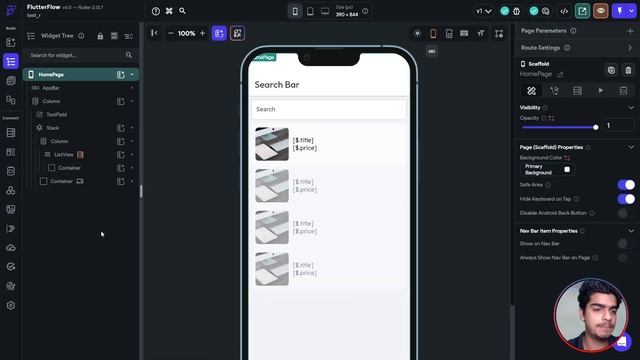
Task: Click add-widget icon on ListView row
Action: 121,155
